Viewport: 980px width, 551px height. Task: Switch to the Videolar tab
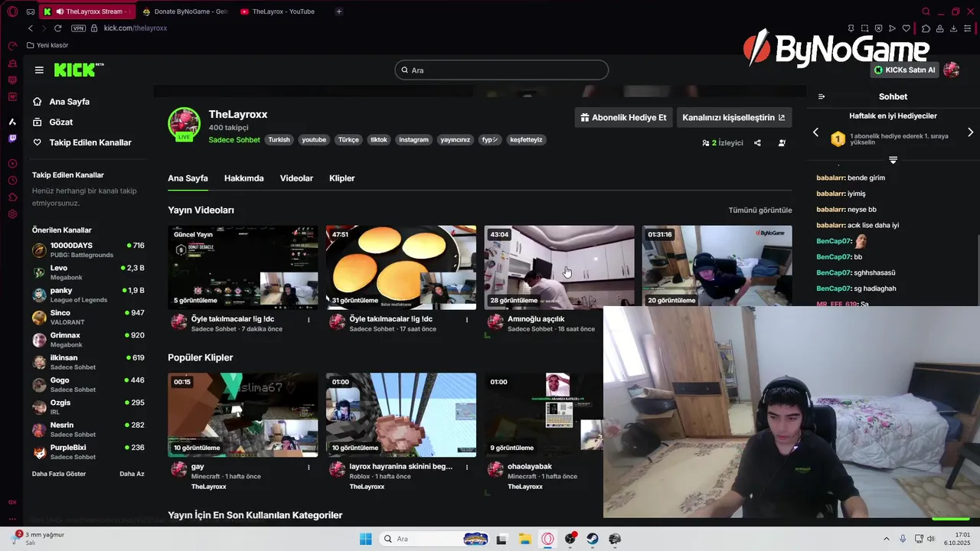click(296, 178)
